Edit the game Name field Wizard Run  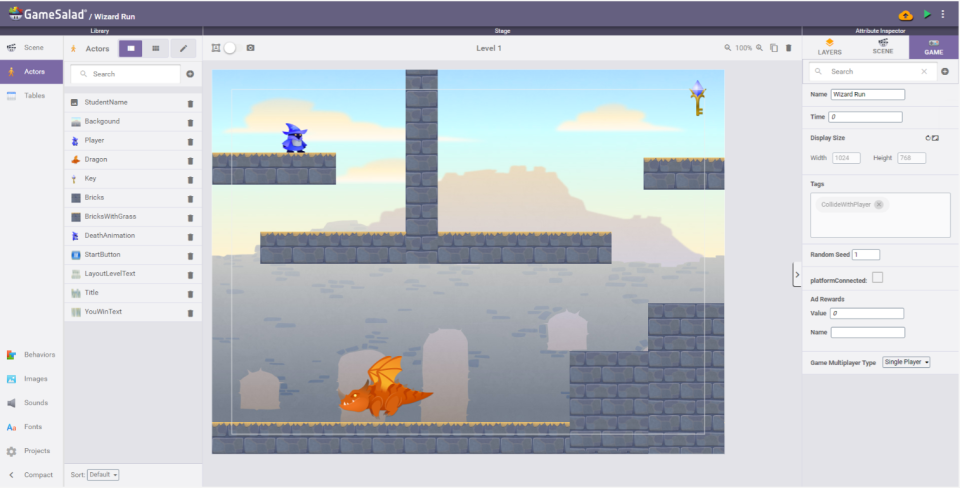[x=868, y=94]
